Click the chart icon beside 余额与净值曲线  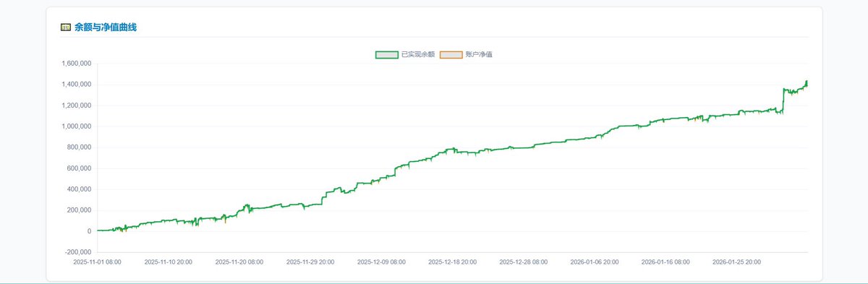(66, 27)
